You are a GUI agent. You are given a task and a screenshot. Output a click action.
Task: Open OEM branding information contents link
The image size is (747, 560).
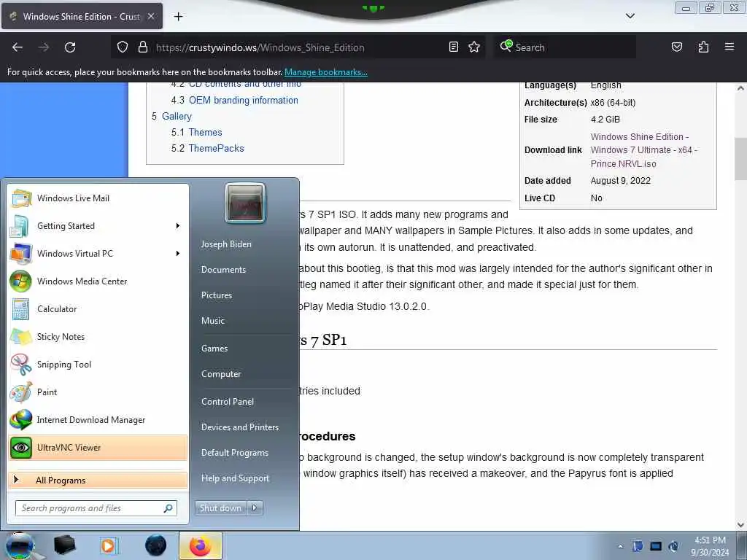244,101
